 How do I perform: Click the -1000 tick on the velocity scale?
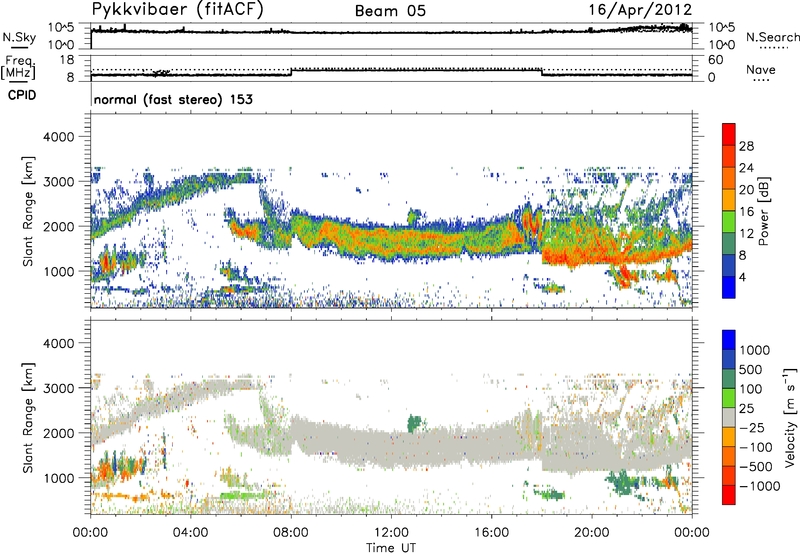pyautogui.click(x=759, y=486)
